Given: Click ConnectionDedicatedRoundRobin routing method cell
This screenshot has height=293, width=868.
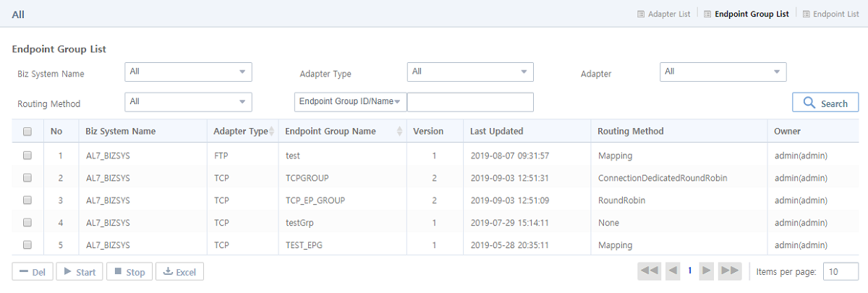Looking at the screenshot, I should [x=663, y=178].
